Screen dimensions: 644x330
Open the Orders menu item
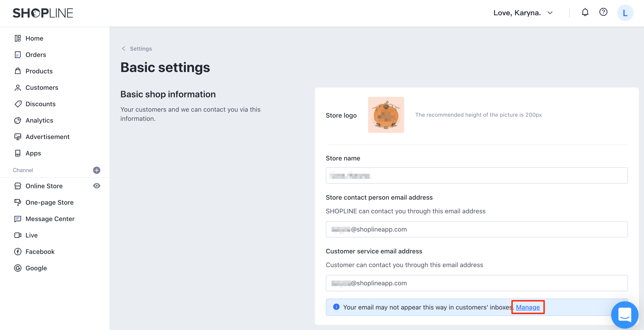36,55
